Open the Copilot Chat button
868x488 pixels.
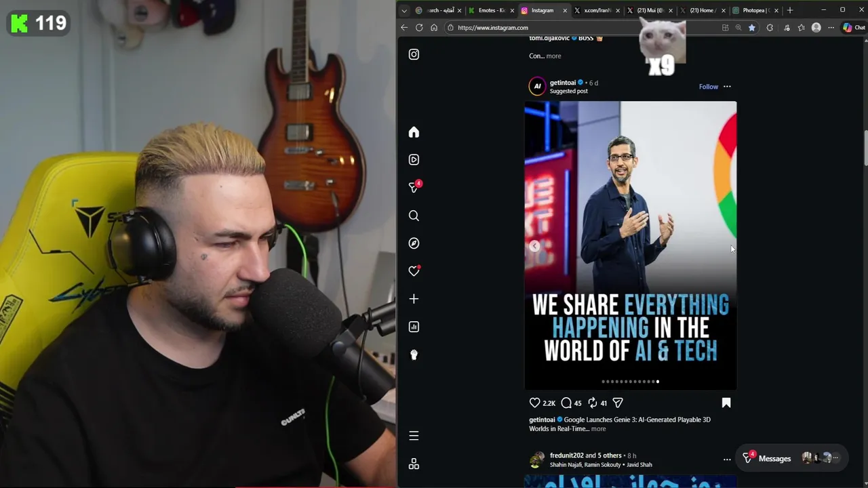point(854,28)
